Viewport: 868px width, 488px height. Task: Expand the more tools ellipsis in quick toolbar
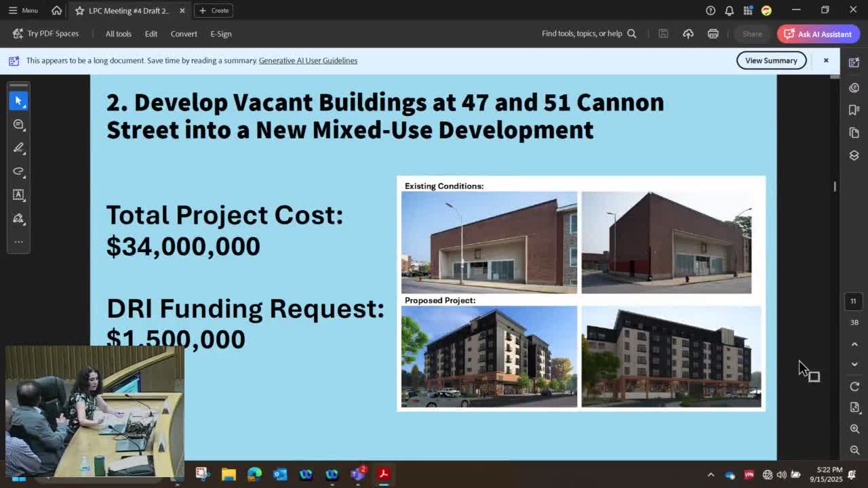pyautogui.click(x=18, y=241)
